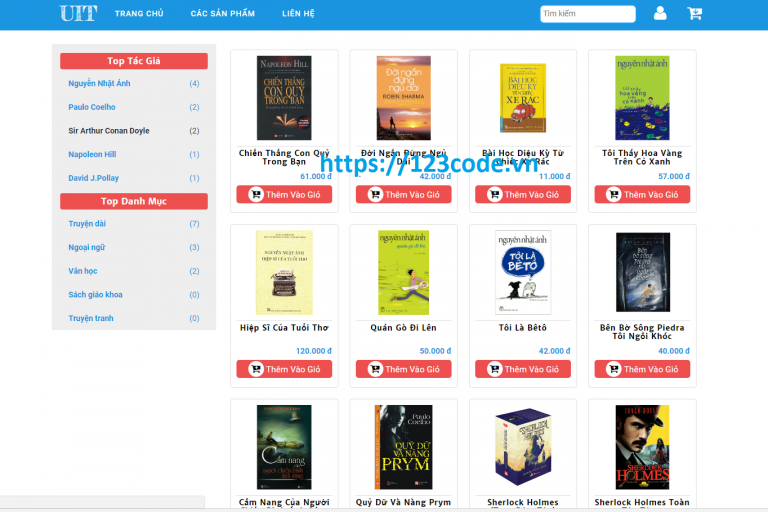This screenshot has width=768, height=512.
Task: Open Trang Chủ menu item
Action: [139, 14]
